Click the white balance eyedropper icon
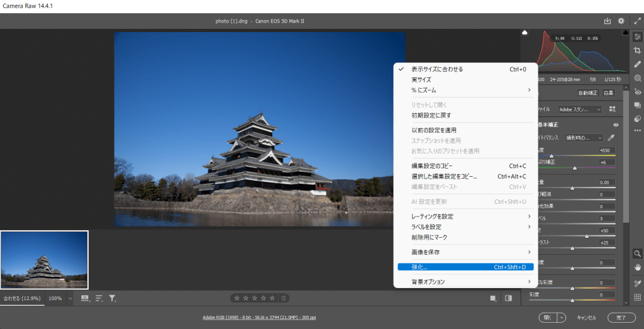Screen dimensions: 644x329 [x=611, y=137]
